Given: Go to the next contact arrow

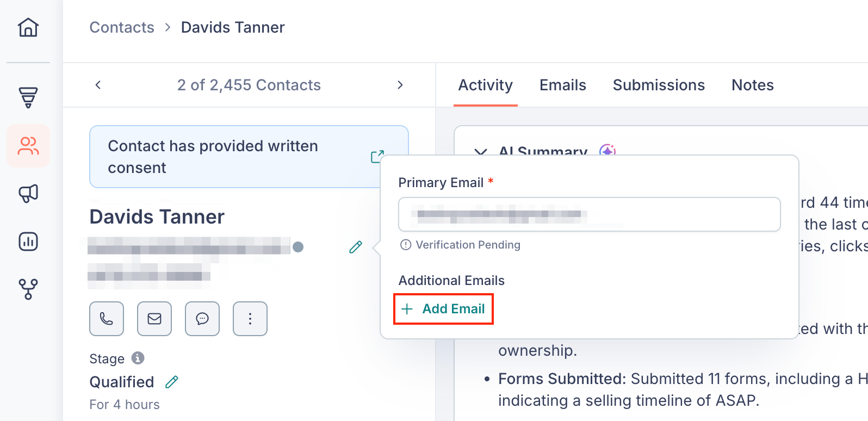Looking at the screenshot, I should pos(400,85).
